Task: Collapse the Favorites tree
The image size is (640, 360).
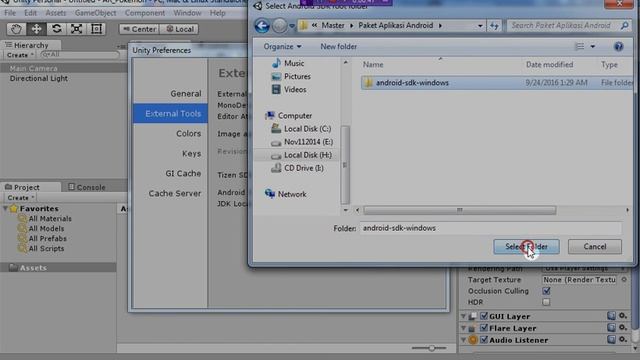Action: point(5,209)
